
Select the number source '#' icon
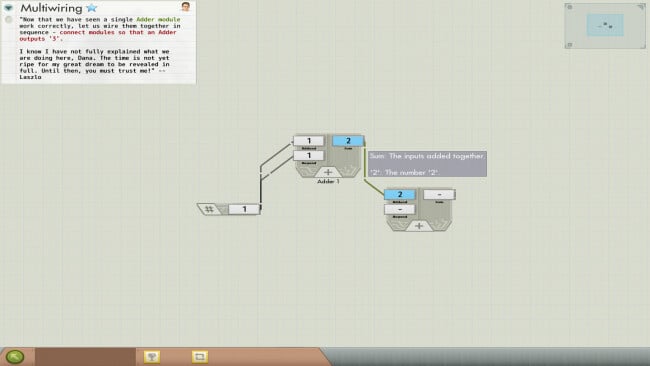(x=209, y=209)
